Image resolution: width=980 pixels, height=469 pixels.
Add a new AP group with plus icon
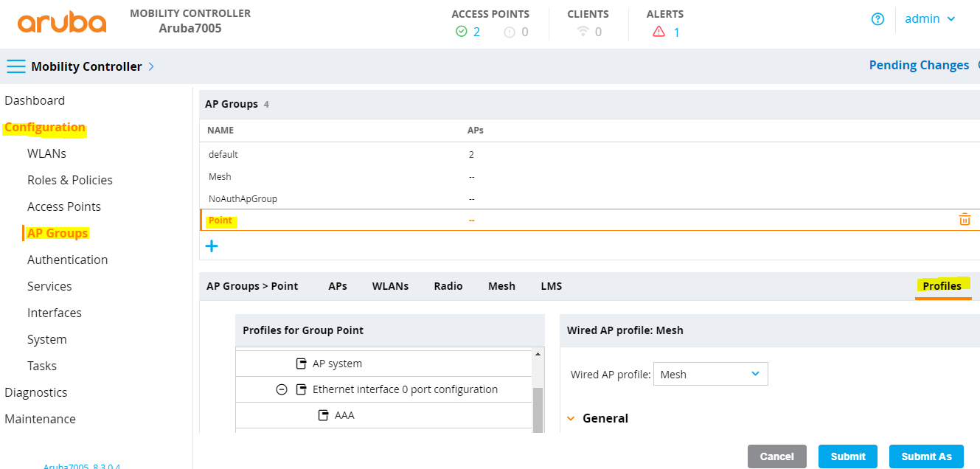[212, 246]
